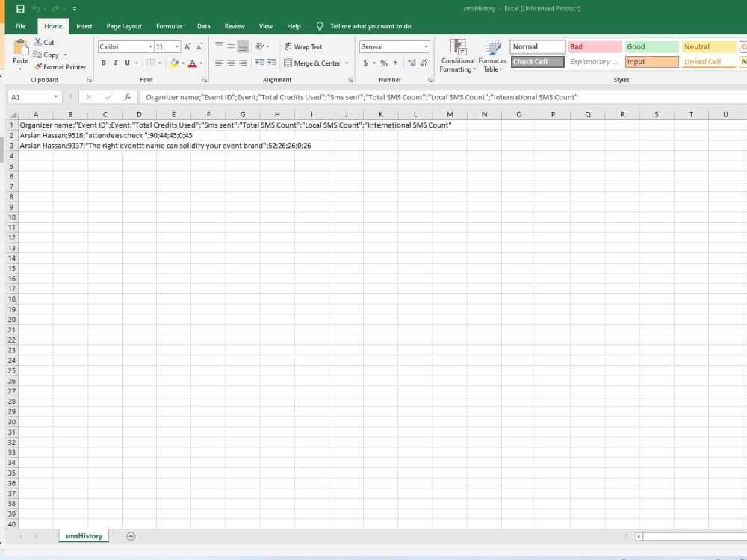Apply the Check Cell style
This screenshot has height=560, width=747.
[x=538, y=61]
